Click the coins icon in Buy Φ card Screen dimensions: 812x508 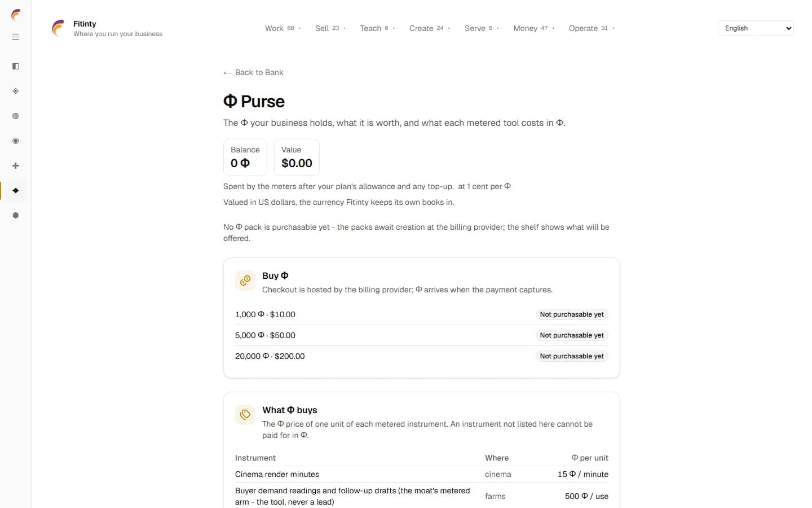245,281
